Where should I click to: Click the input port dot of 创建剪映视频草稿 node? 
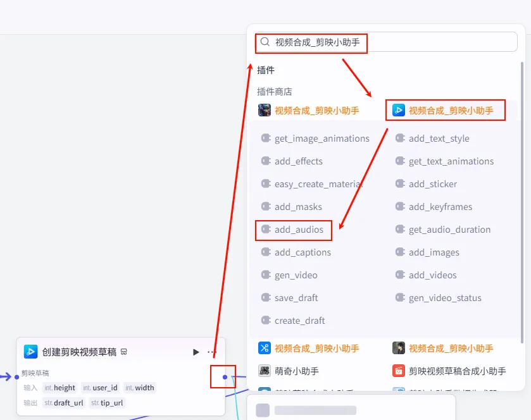(16, 377)
